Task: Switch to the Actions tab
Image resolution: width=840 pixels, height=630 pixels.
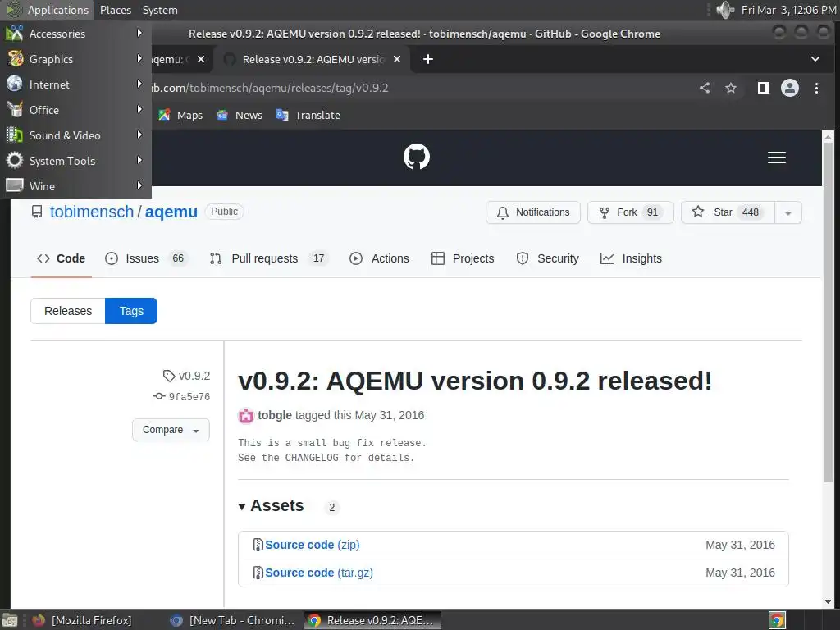Action: [x=379, y=258]
